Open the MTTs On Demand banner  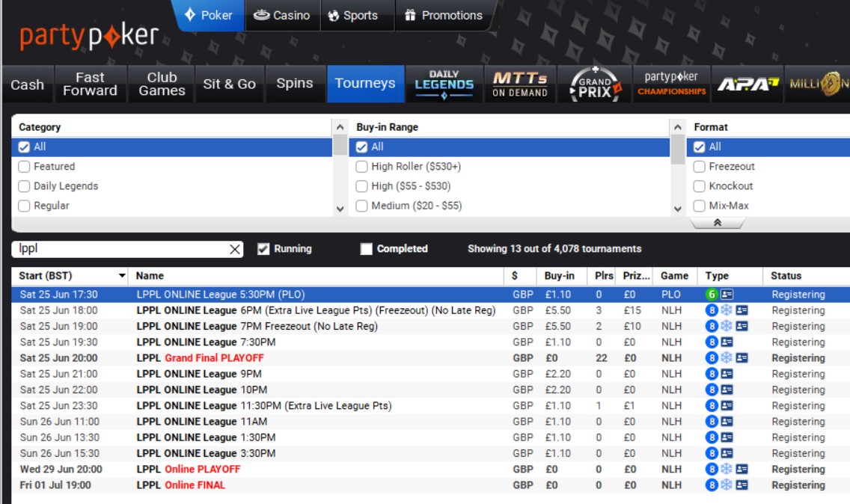tap(520, 84)
